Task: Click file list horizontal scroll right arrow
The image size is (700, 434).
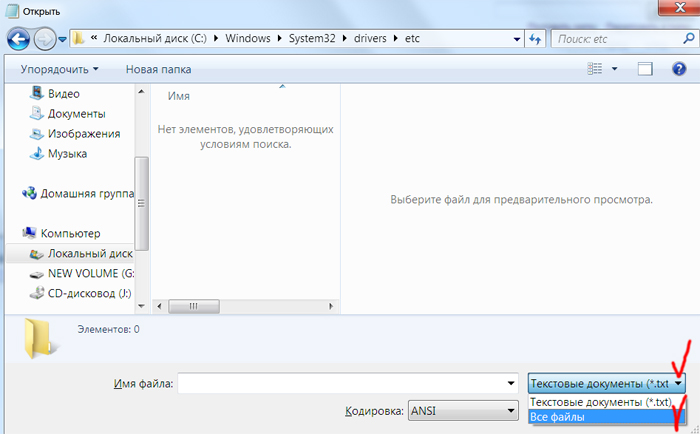Action: click(330, 306)
